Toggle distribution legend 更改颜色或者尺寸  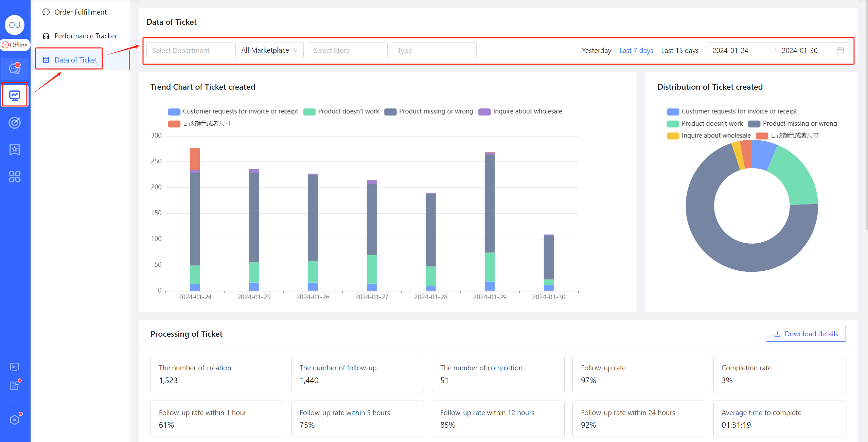(787, 136)
